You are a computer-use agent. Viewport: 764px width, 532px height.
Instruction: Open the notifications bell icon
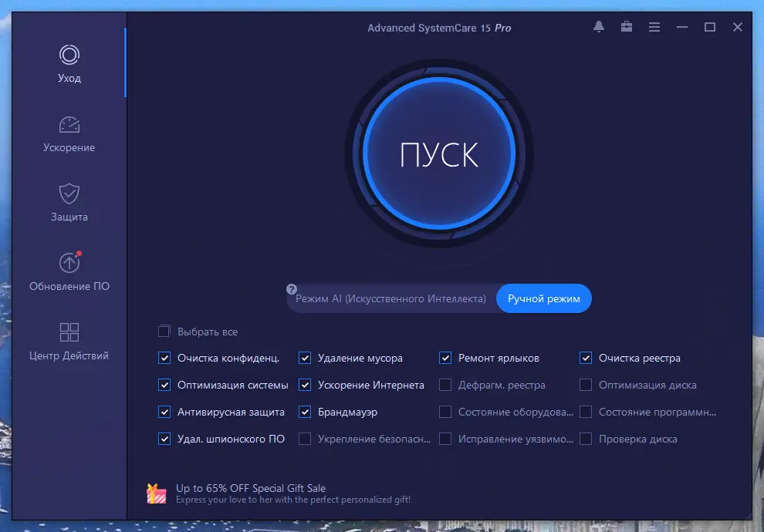599,27
